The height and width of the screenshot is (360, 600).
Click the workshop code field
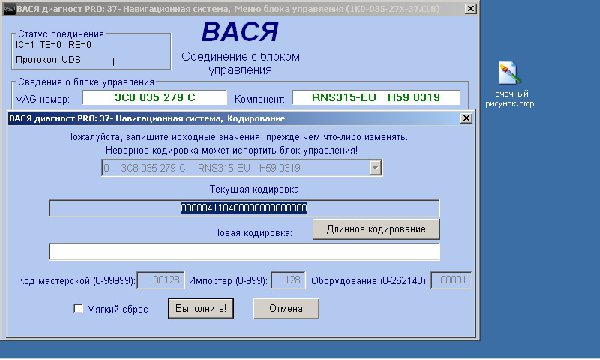click(161, 280)
